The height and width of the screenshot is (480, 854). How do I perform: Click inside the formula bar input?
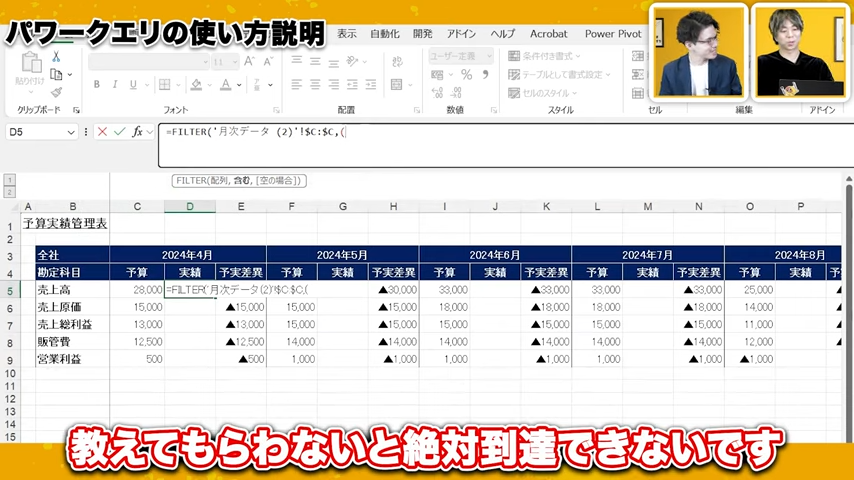[x=507, y=145]
